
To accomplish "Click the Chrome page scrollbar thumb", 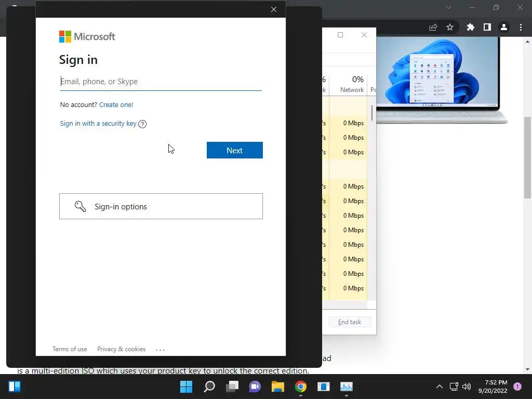I will [x=527, y=157].
